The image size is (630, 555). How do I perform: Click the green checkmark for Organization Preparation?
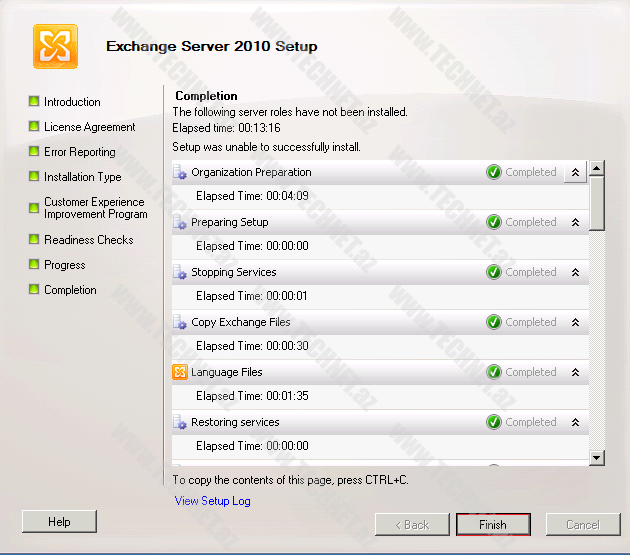(x=494, y=172)
